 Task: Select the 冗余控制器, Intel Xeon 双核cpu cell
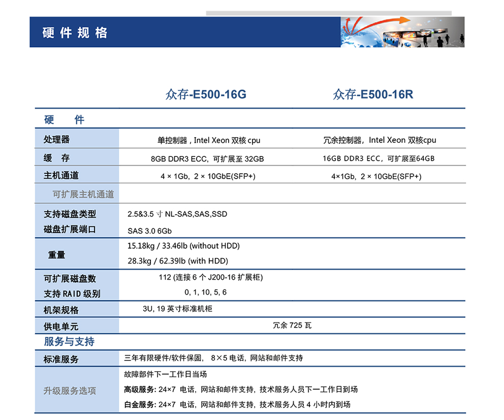pos(380,140)
